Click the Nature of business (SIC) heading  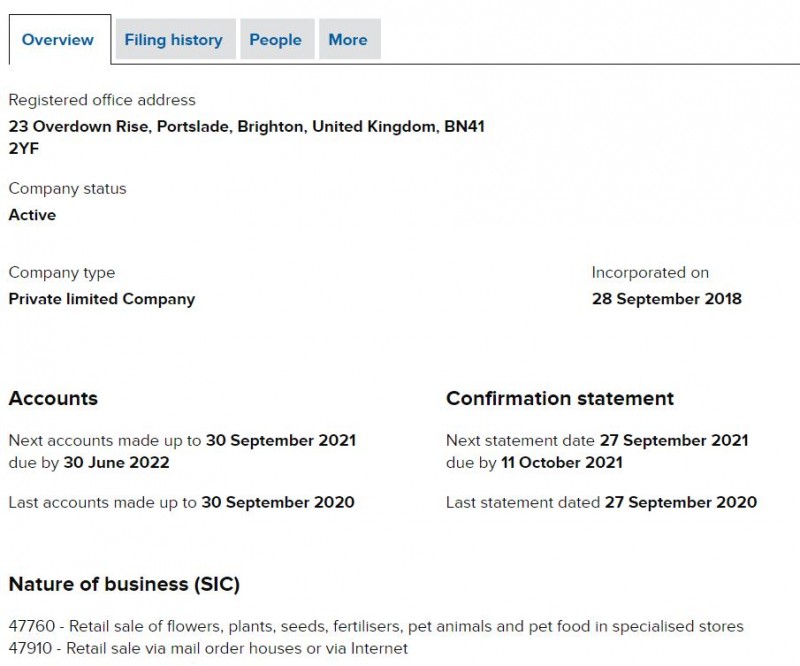pos(124,584)
